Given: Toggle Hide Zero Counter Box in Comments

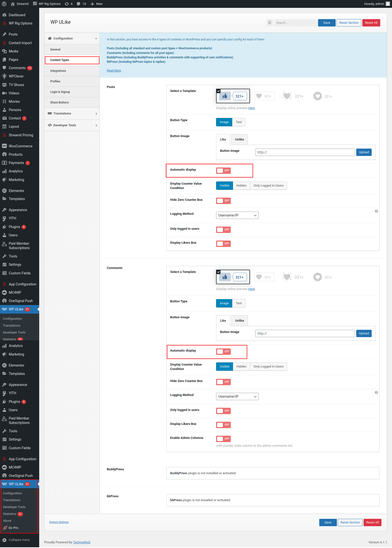Looking at the screenshot, I should click(x=223, y=382).
